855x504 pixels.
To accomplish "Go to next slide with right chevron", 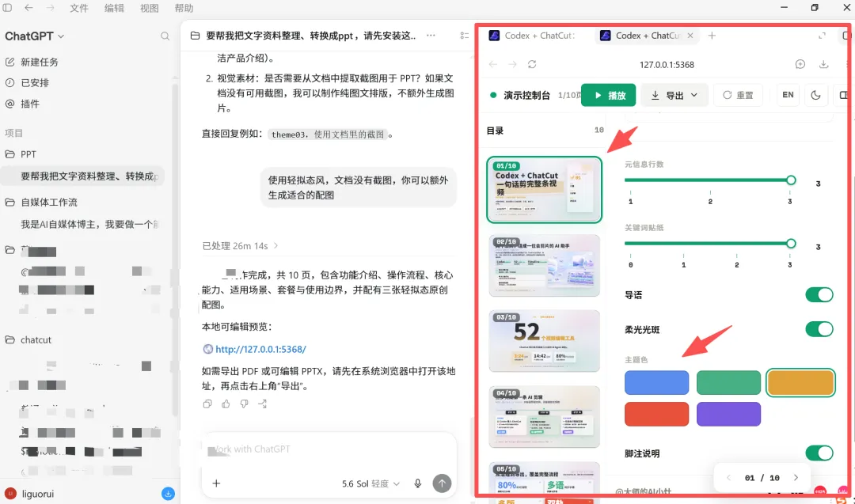I will [796, 478].
